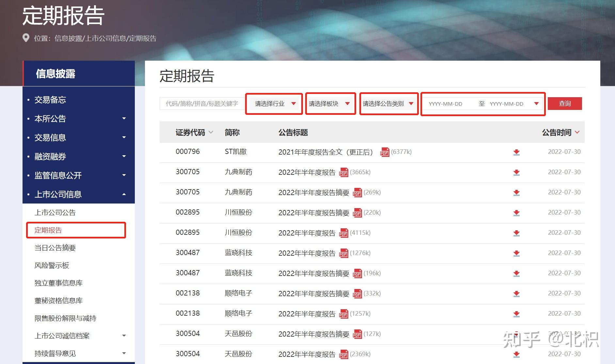Open the 请选择板块 board dropdown
The image size is (615, 364).
pos(330,104)
